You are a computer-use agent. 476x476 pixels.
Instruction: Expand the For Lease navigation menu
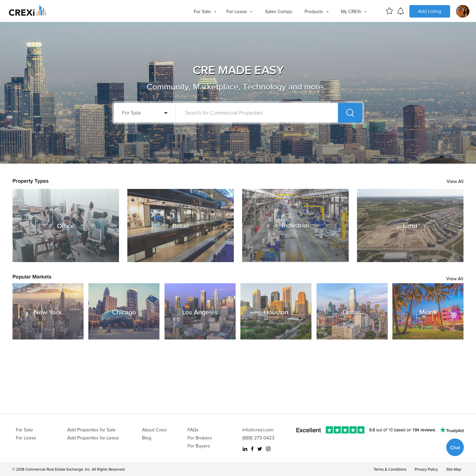coord(239,12)
